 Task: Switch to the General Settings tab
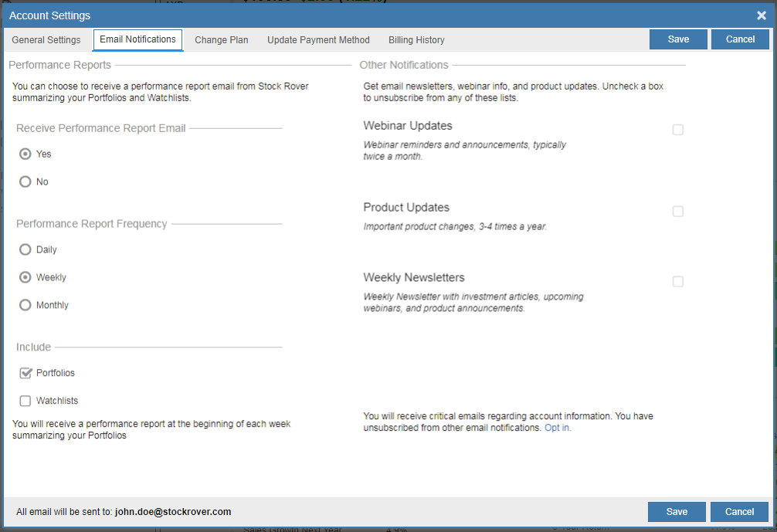[x=46, y=39]
